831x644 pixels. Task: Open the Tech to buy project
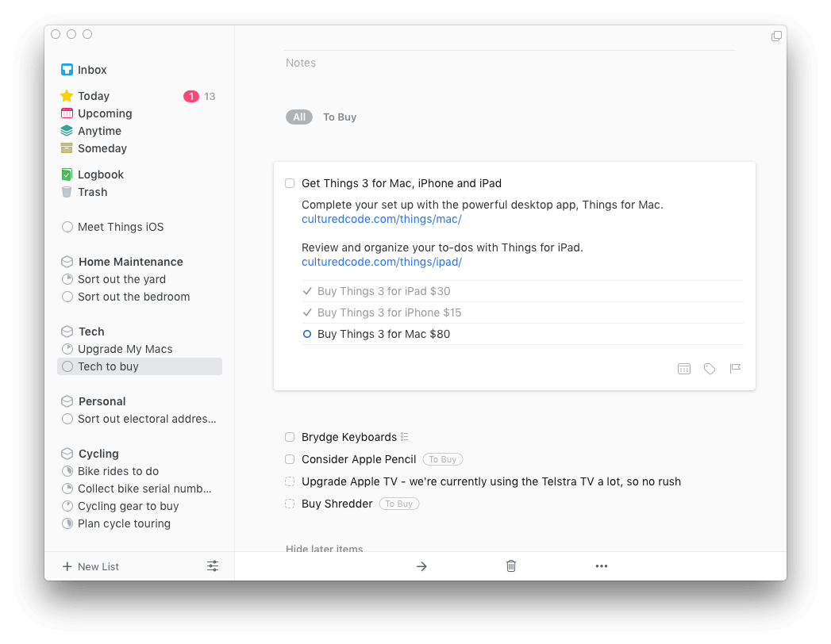tap(140, 366)
